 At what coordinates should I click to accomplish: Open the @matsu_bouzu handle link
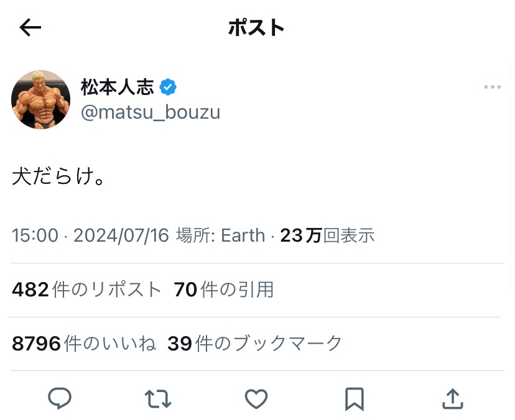coord(150,112)
